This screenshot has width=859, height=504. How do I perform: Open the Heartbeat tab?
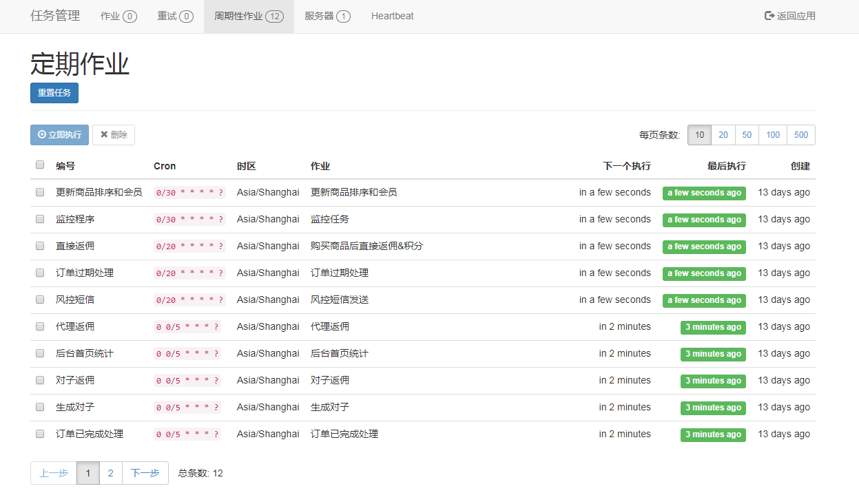pos(392,16)
